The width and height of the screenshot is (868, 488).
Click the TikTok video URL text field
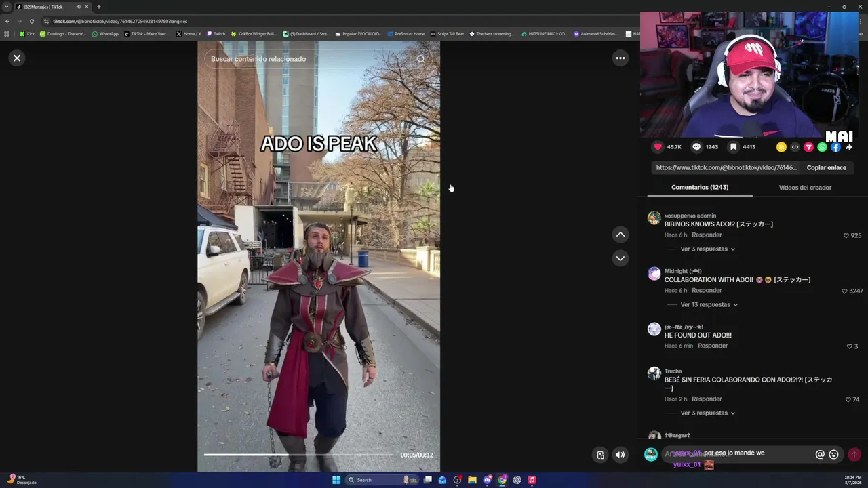click(x=726, y=167)
